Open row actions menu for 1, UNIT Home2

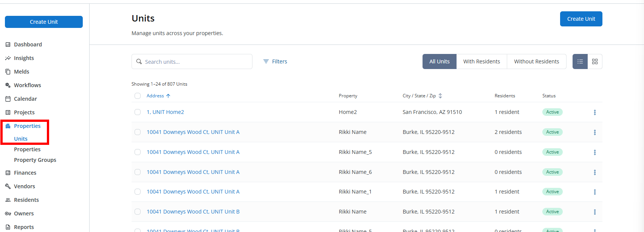pyautogui.click(x=595, y=112)
